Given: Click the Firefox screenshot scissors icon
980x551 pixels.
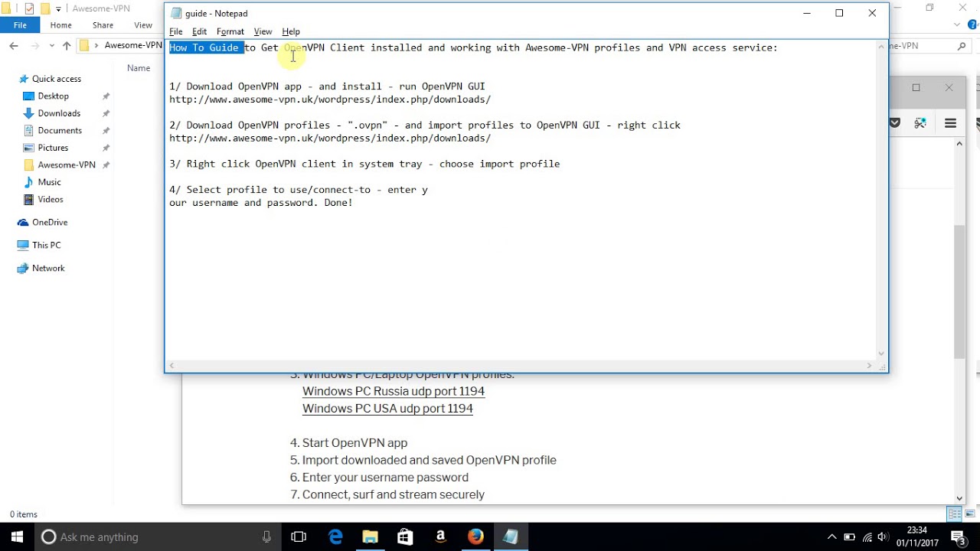Looking at the screenshot, I should tap(920, 122).
